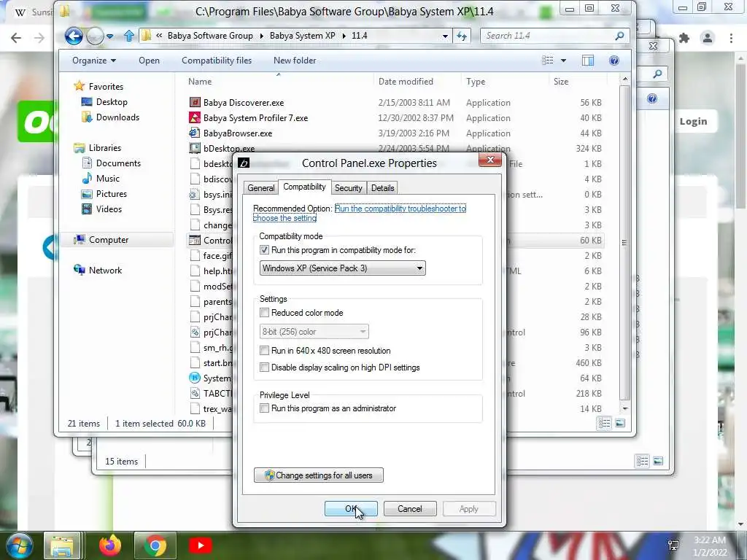Viewport: 747px width, 560px height.
Task: Select the Babya System Profiler 7.exe icon
Action: tap(194, 117)
